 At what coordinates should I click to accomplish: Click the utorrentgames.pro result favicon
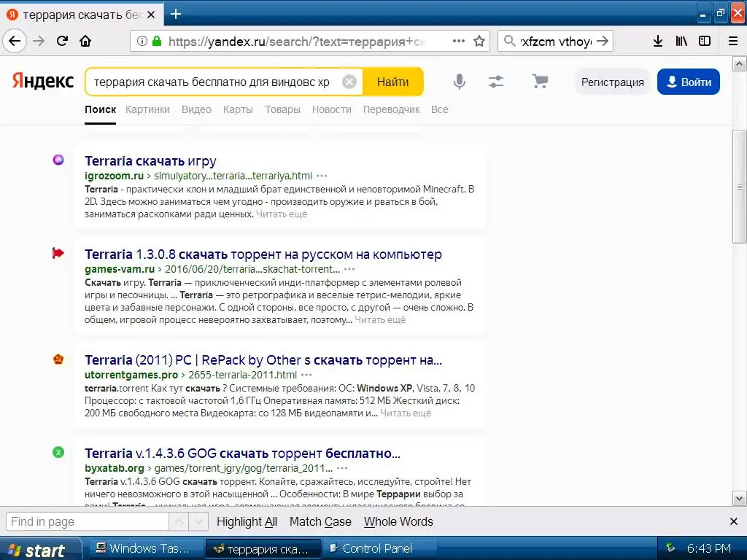58,359
